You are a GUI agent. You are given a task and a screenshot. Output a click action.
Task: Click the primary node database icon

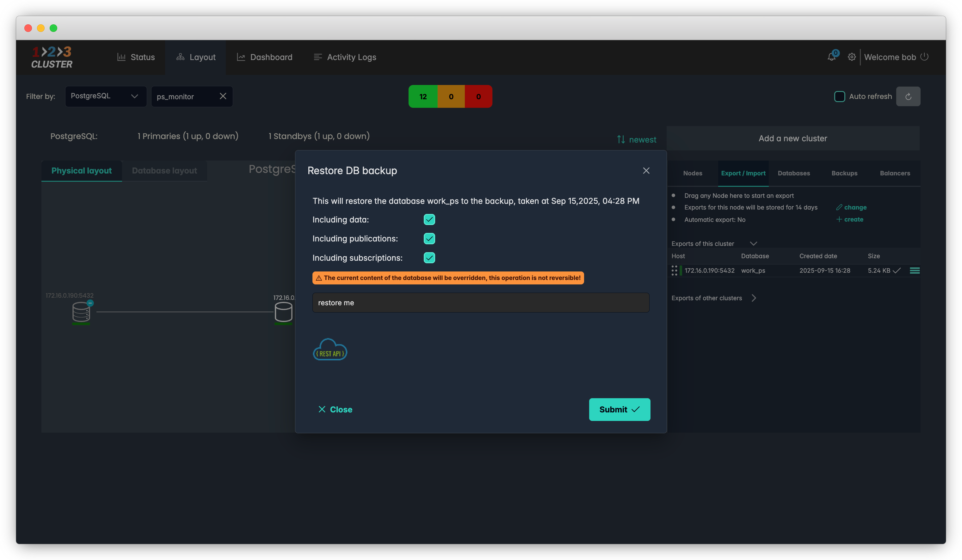coord(81,312)
